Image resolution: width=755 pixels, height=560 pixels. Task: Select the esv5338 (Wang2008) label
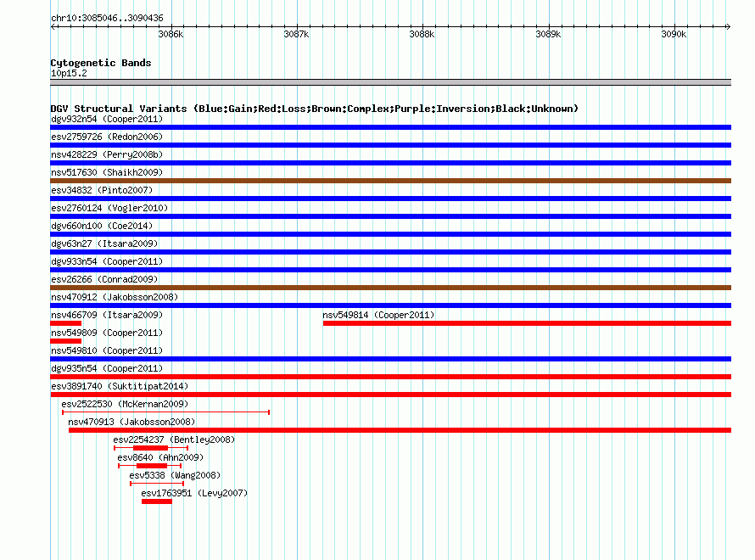175,475
